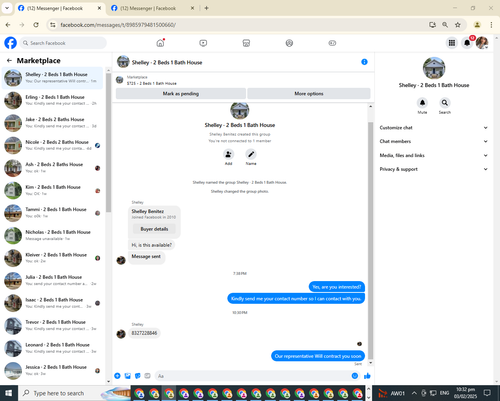The image size is (500, 401).
Task: Open the account profile picture menu
Action: (x=482, y=43)
